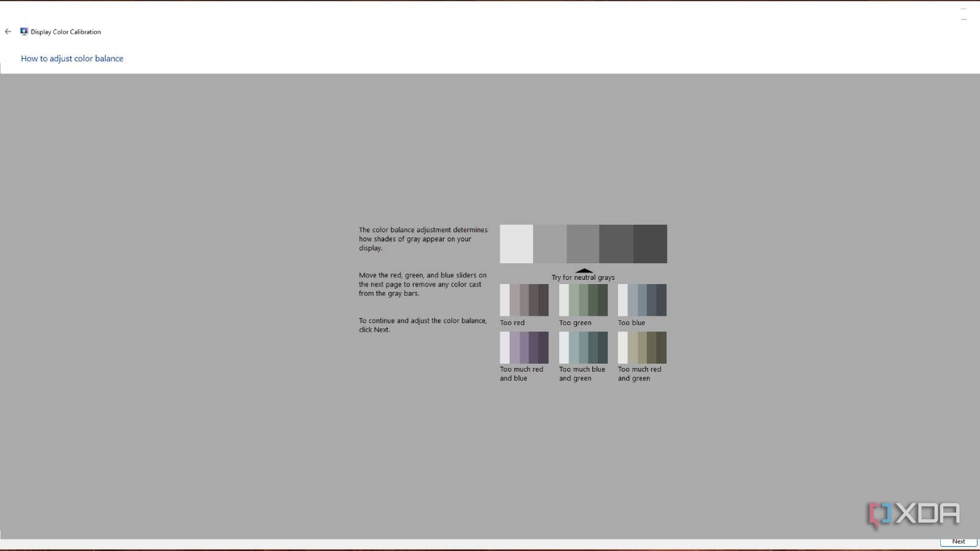Click the Display Color Calibration monitor icon
Image resolution: width=980 pixels, height=551 pixels.
(x=24, y=31)
